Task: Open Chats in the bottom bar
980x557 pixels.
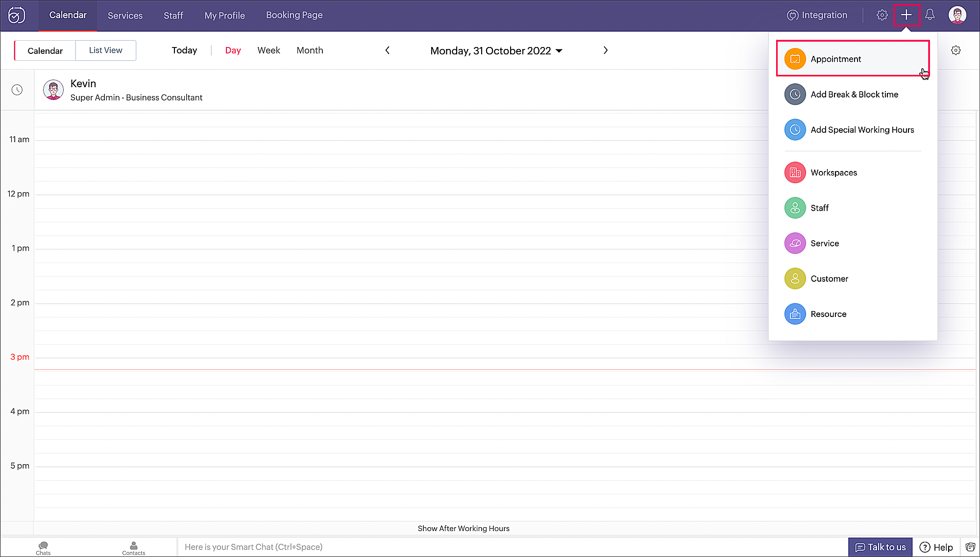Action: click(x=43, y=548)
